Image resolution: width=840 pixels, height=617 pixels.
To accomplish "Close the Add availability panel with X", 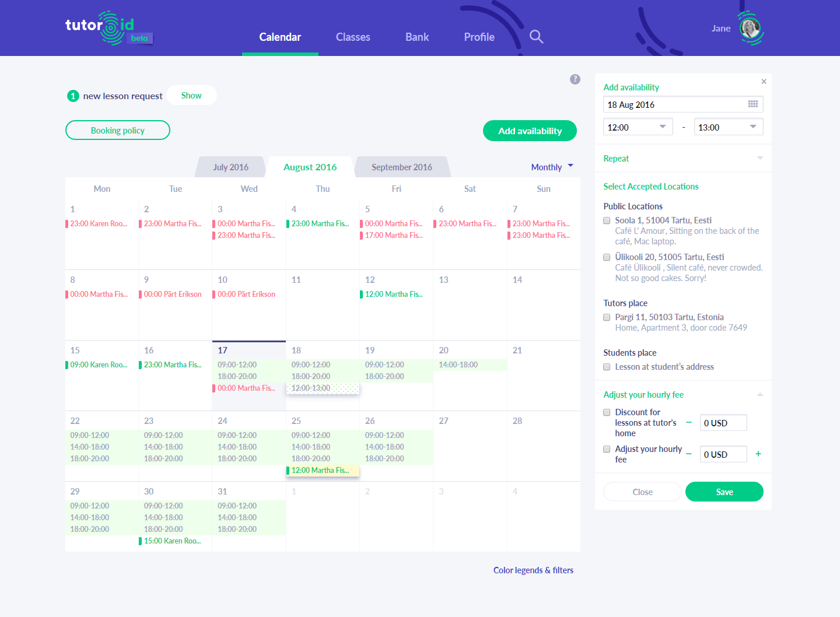I will 764,82.
